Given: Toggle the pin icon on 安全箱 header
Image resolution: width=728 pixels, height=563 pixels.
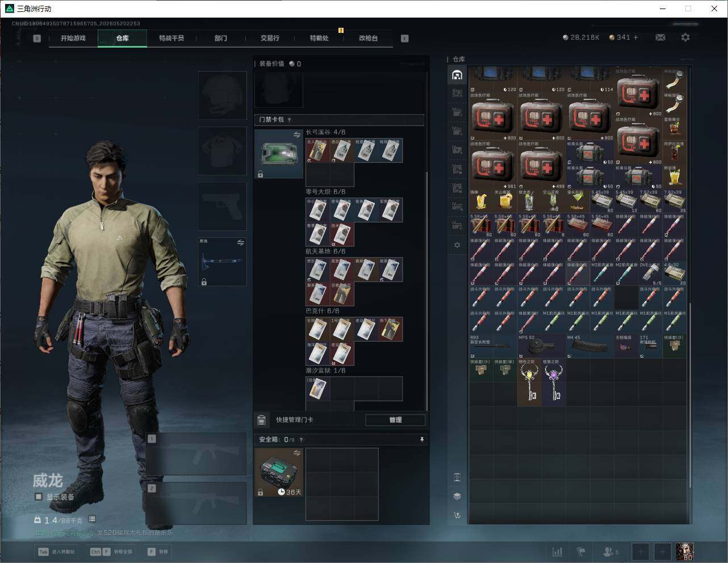Looking at the screenshot, I should coord(421,439).
